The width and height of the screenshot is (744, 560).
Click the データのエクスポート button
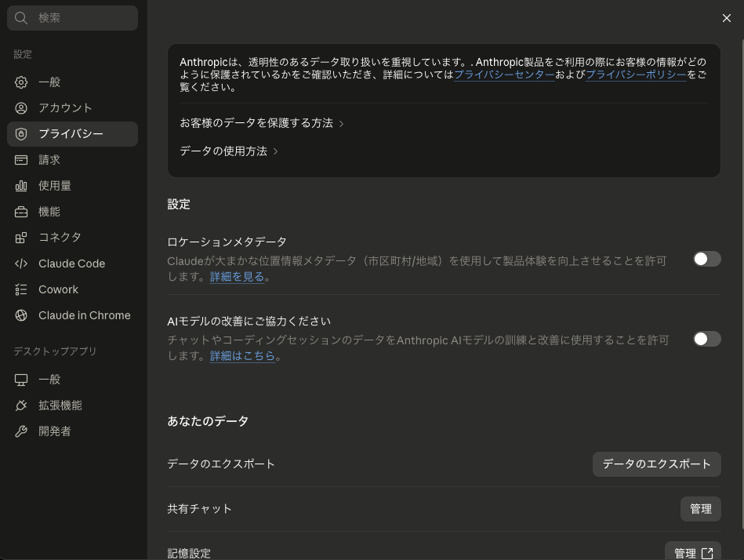coord(656,464)
